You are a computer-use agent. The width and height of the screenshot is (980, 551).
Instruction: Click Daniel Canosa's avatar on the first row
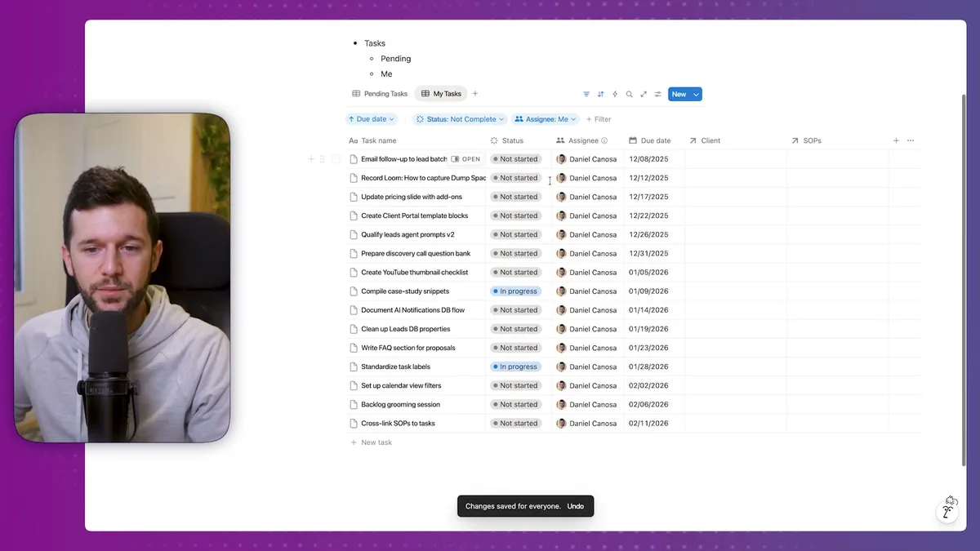(561, 158)
